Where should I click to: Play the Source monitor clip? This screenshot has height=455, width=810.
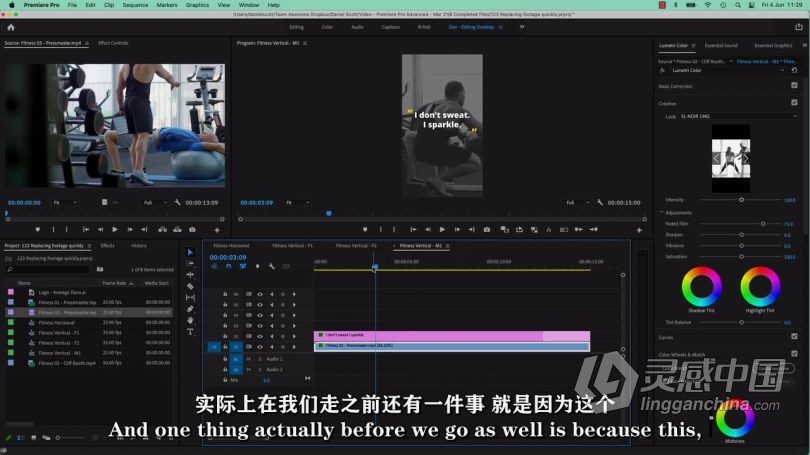115,229
